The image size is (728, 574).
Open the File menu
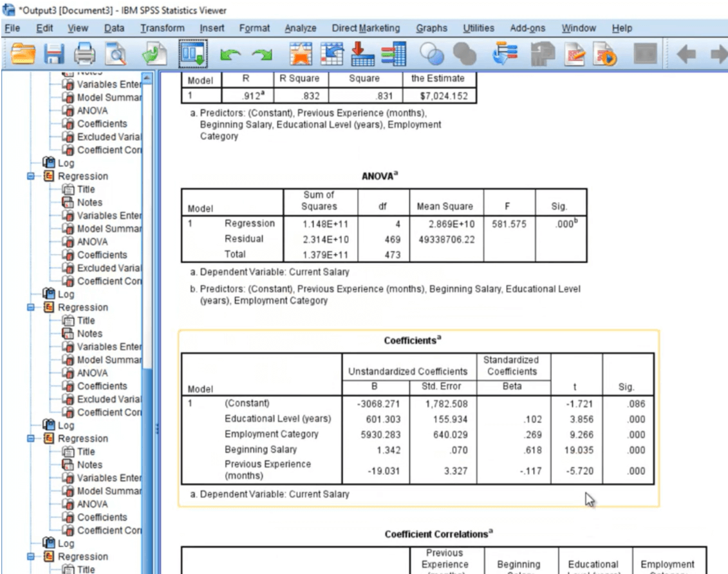pyautogui.click(x=12, y=28)
